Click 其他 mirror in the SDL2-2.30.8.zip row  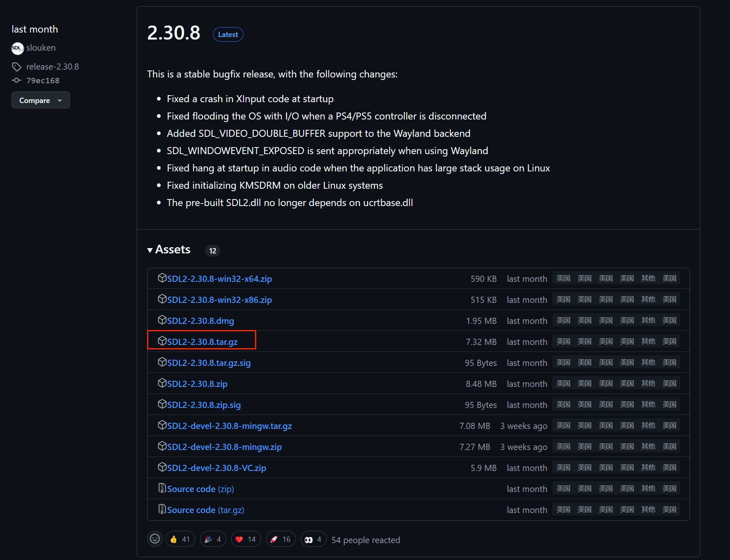[648, 384]
